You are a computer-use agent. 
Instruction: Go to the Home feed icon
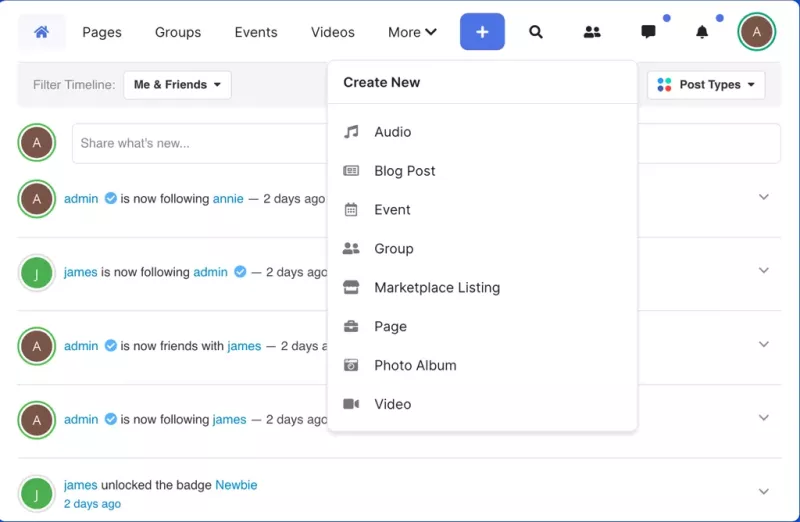[x=42, y=32]
